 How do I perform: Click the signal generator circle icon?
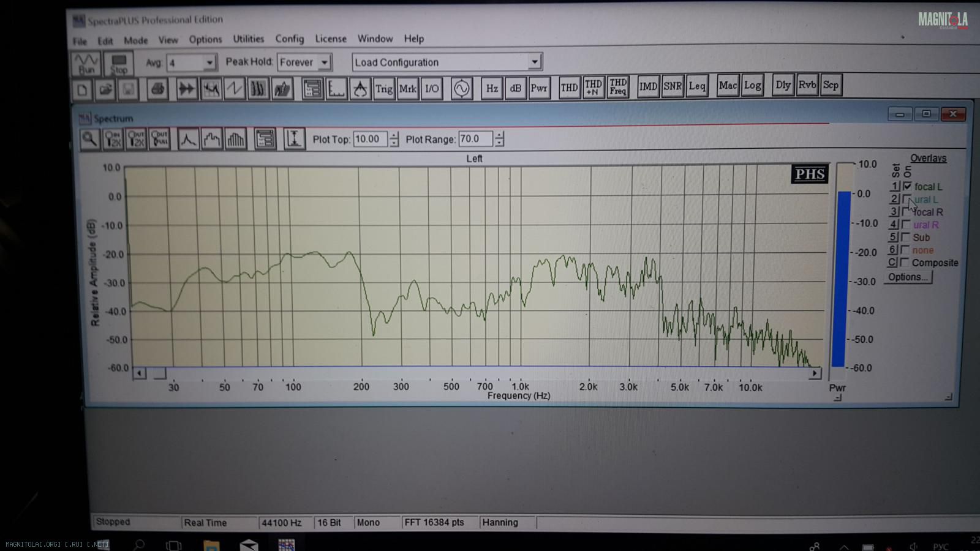point(461,89)
